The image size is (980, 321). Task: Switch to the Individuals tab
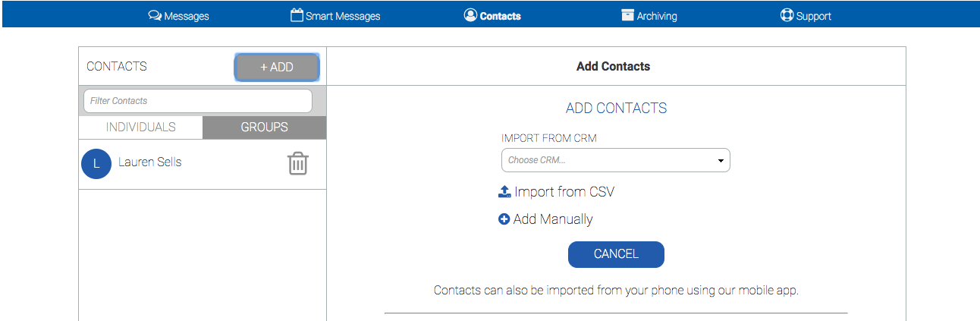140,127
